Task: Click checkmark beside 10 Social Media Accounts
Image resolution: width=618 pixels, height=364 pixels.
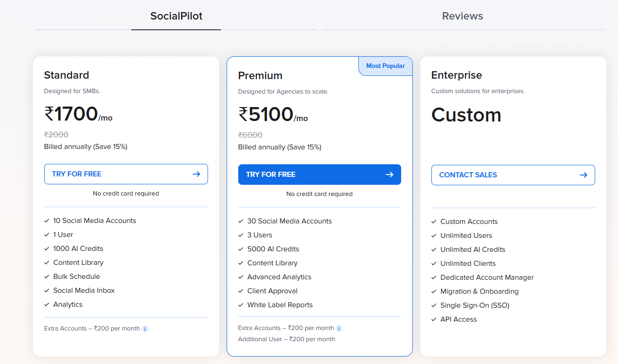Action: 47,221
